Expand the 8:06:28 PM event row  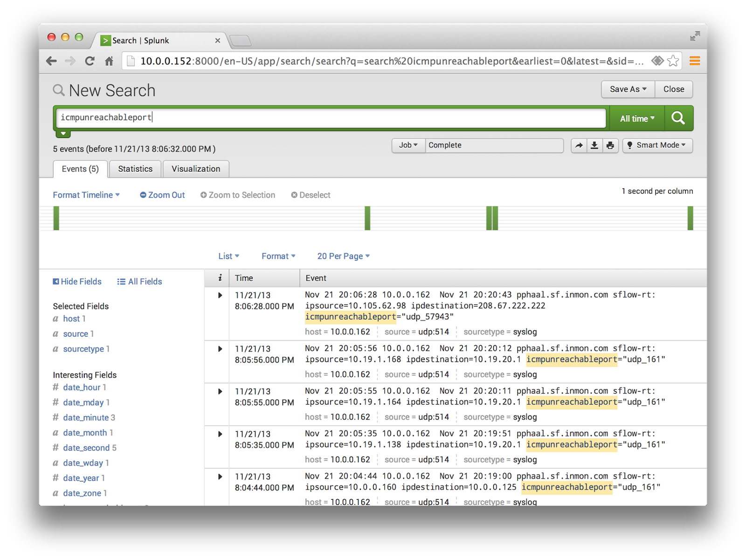[220, 295]
